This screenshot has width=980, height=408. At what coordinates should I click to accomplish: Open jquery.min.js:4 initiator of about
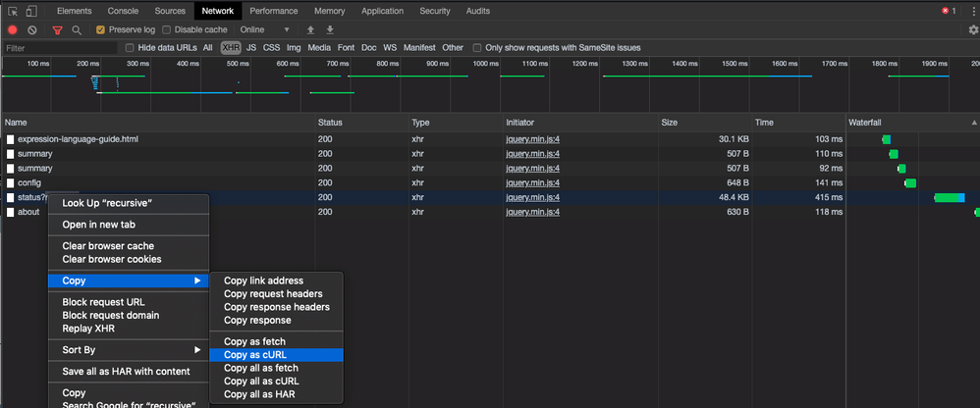(532, 212)
